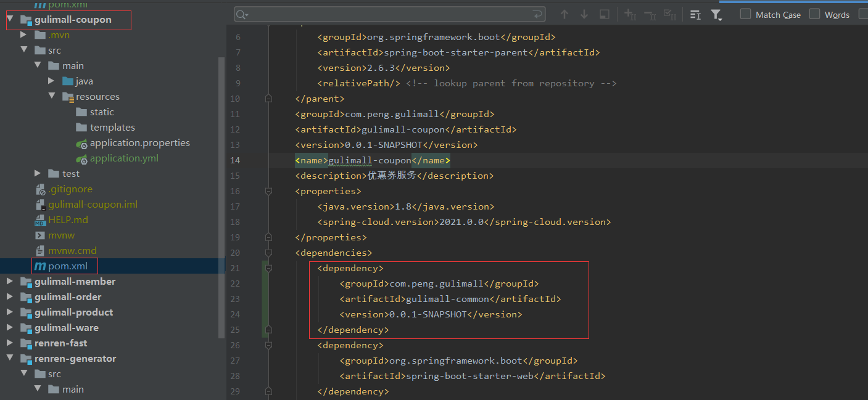
Task: Click the gulimall-coupon module folder icon
Action: [26, 20]
